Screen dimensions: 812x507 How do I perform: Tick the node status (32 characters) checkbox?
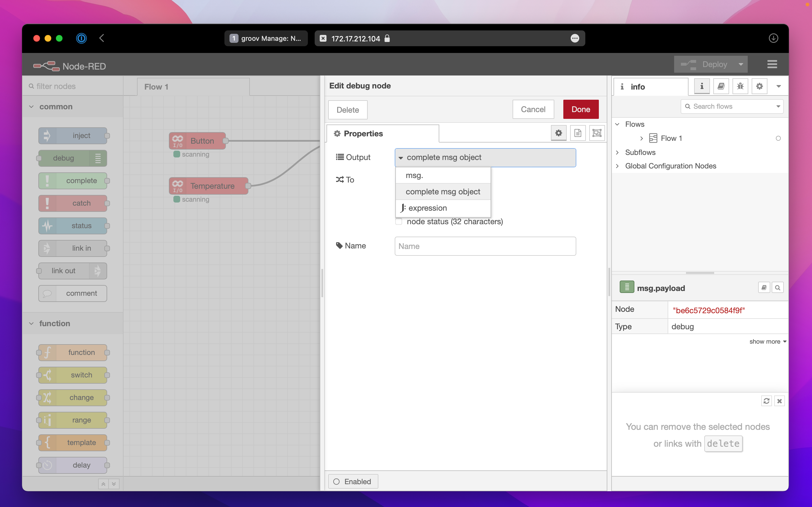[399, 222]
